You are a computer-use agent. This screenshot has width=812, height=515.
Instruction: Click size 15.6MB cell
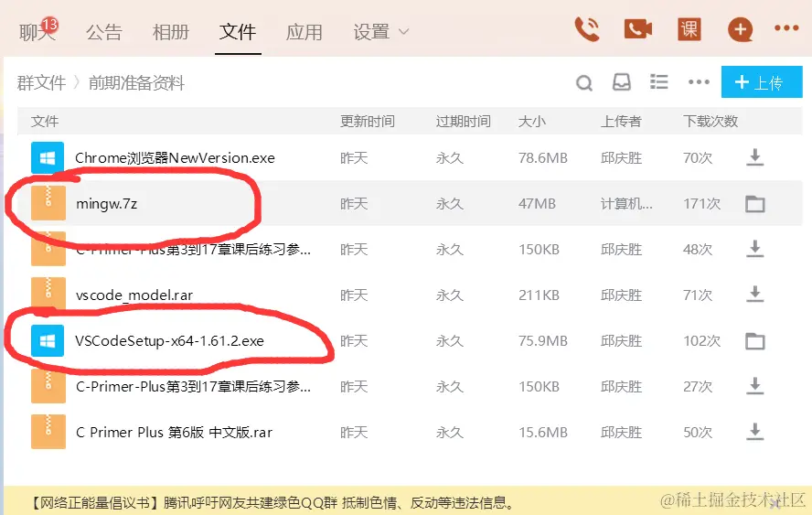tap(543, 432)
